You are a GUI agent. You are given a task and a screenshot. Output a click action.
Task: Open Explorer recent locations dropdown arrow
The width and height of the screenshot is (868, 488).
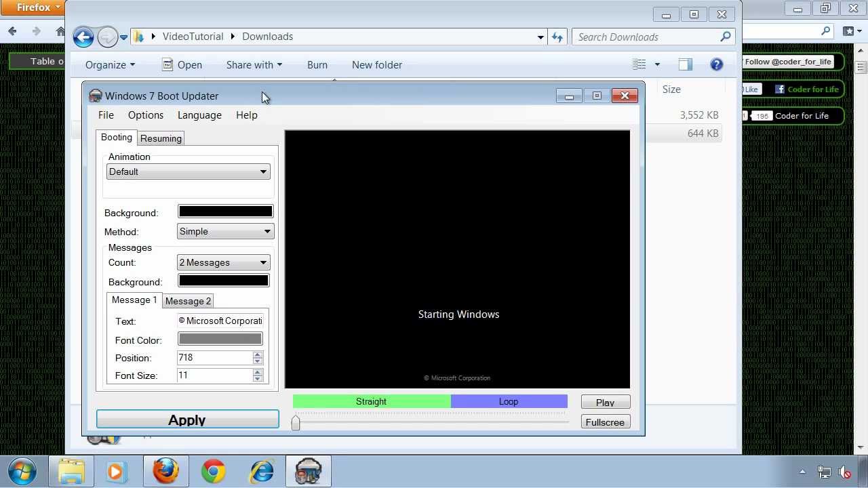click(123, 37)
